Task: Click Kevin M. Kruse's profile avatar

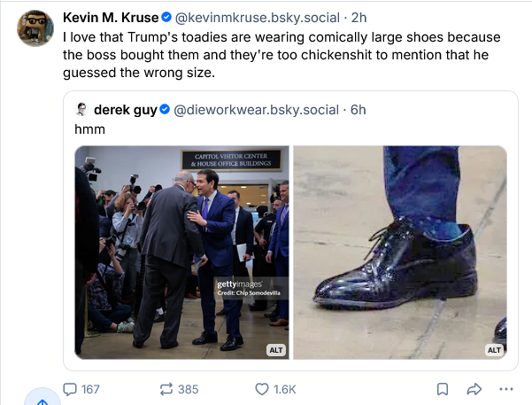Action: [x=35, y=27]
